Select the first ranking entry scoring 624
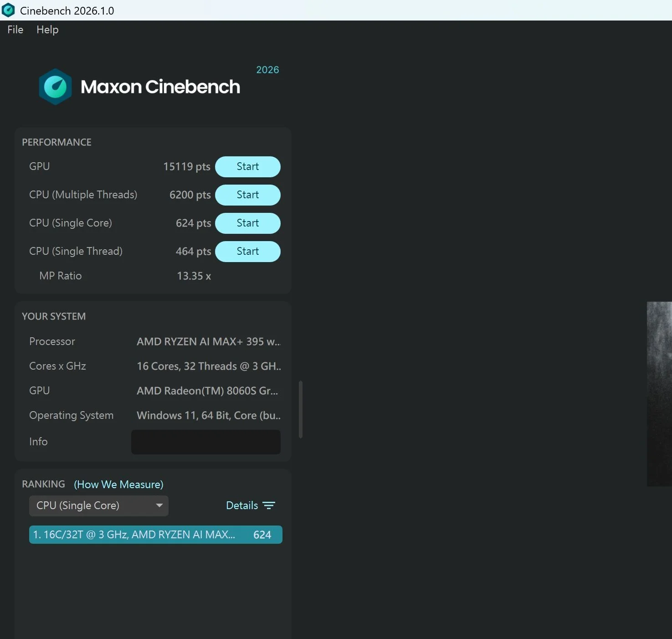Screen dimensions: 672x639 pyautogui.click(x=155, y=535)
